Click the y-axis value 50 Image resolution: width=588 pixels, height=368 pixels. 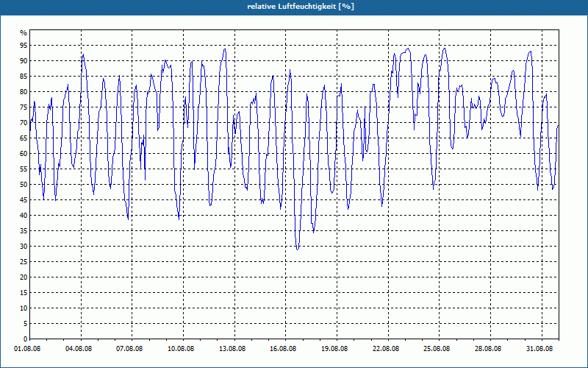tap(24, 185)
